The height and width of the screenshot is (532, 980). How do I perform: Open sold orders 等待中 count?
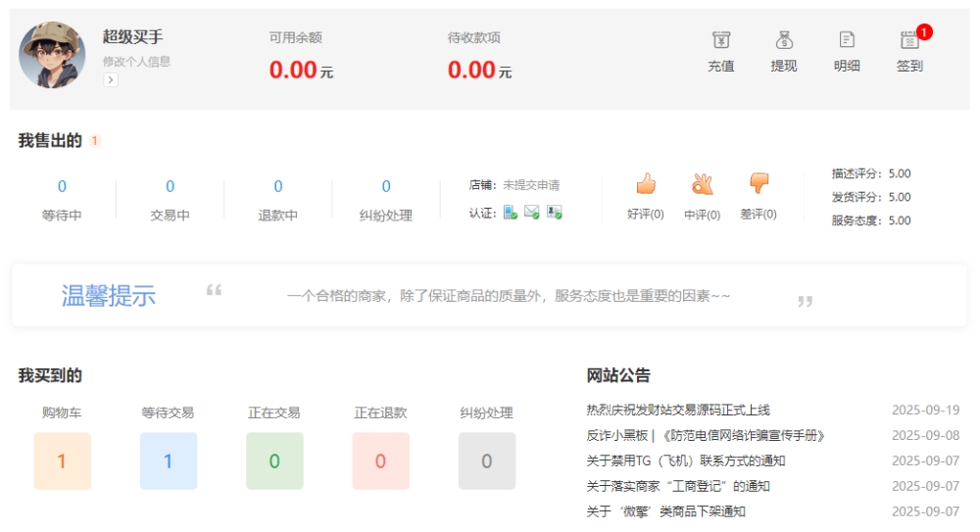(62, 186)
